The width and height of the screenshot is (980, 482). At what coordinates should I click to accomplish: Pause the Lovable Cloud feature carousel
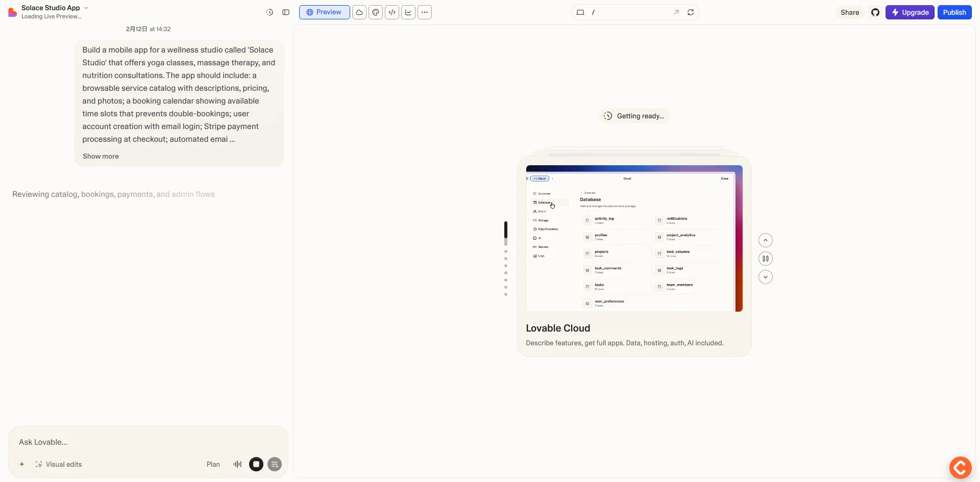click(765, 259)
